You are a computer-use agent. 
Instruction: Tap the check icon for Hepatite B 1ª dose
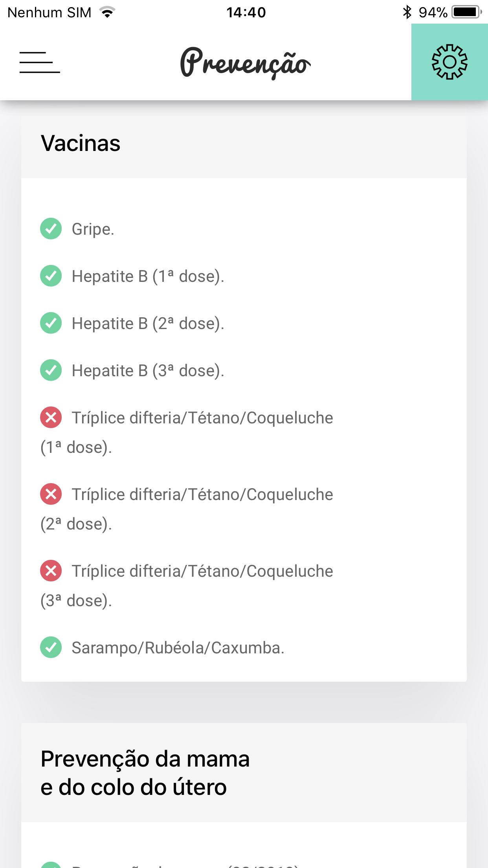coord(51,276)
